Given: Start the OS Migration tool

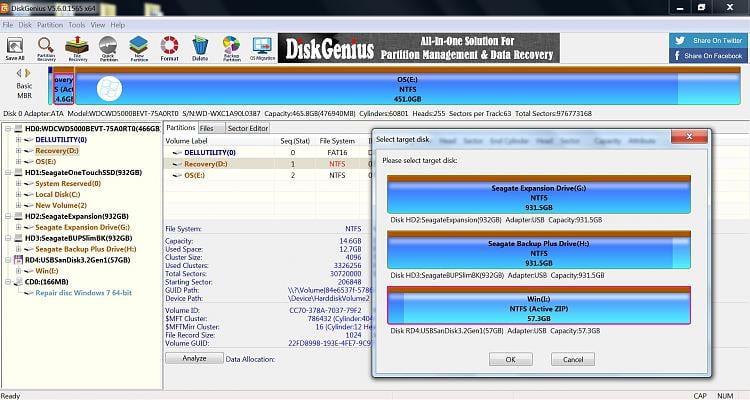Looking at the screenshot, I should click(x=262, y=49).
